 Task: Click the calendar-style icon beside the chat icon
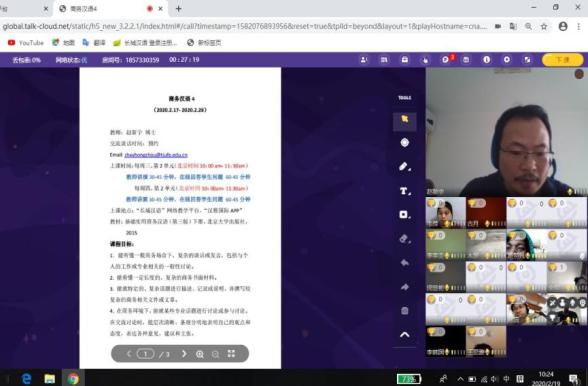coord(466,60)
